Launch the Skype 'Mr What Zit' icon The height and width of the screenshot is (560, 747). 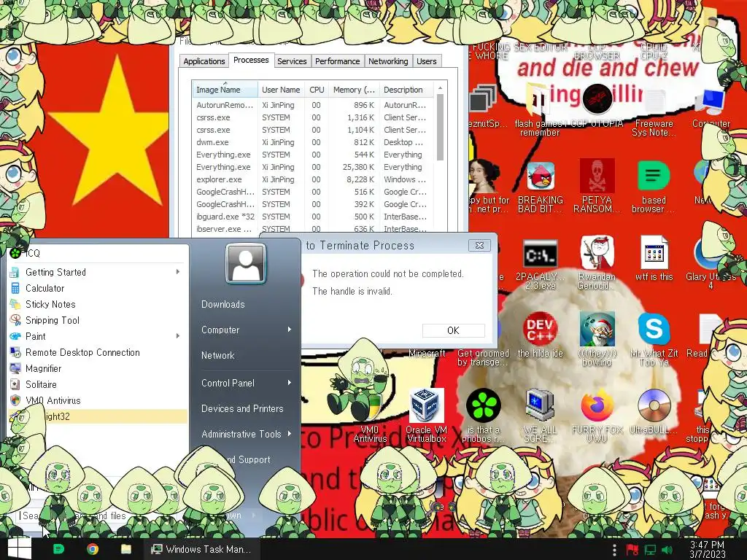pyautogui.click(x=654, y=330)
